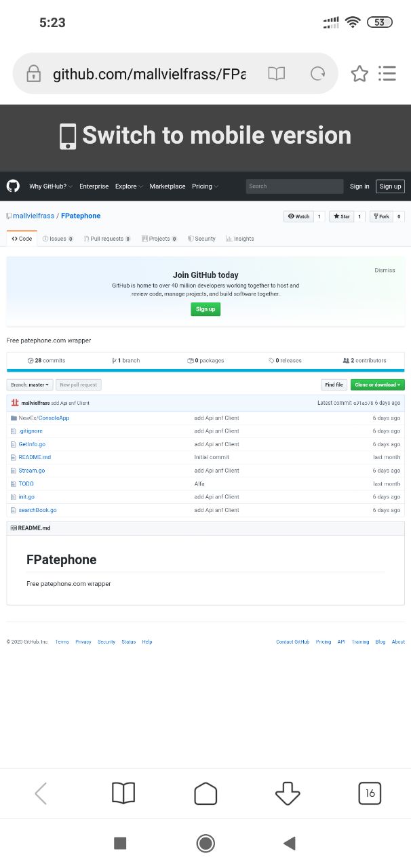The width and height of the screenshot is (411, 868).
Task: Click the Watch button
Action: (x=298, y=216)
